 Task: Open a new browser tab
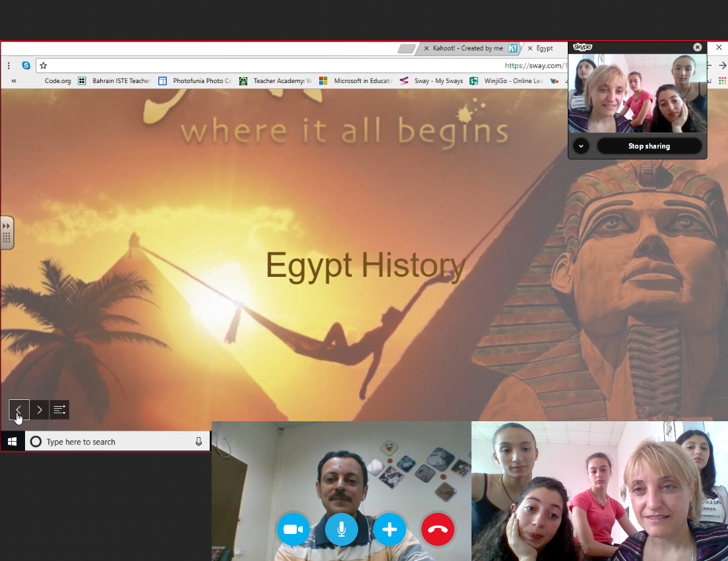click(x=406, y=48)
